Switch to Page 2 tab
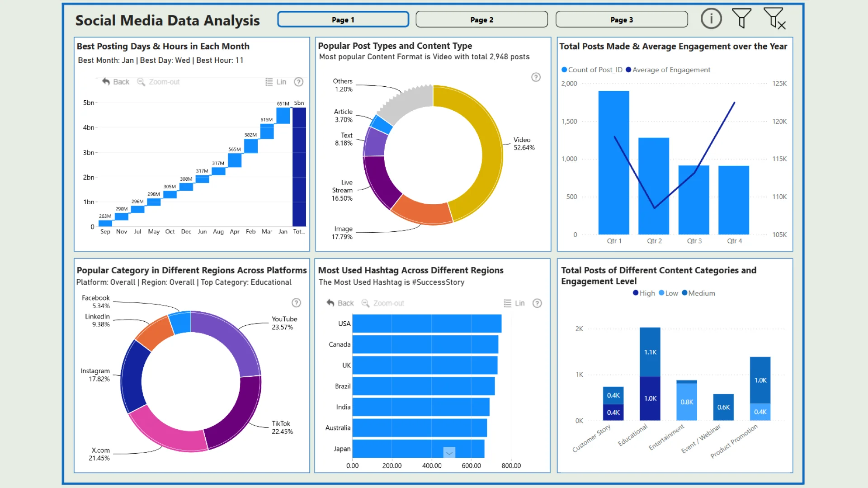Viewport: 868px width, 488px height. [x=481, y=19]
